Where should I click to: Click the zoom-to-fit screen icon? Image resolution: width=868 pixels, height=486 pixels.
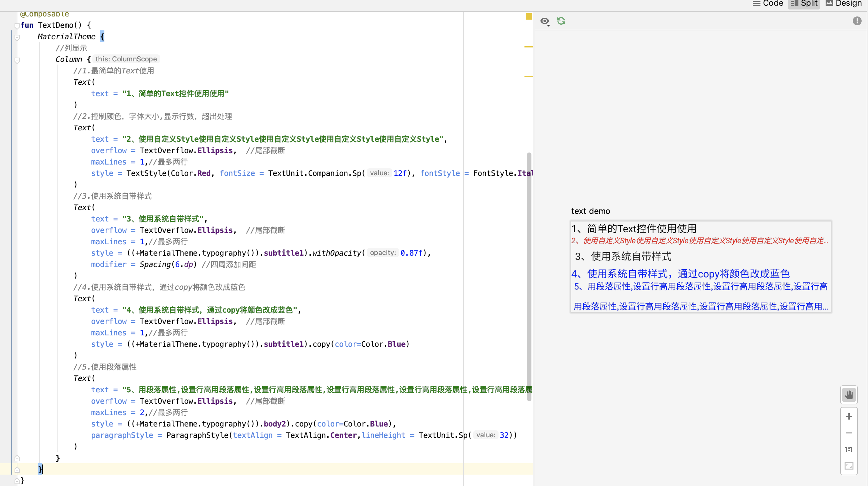[x=849, y=466]
